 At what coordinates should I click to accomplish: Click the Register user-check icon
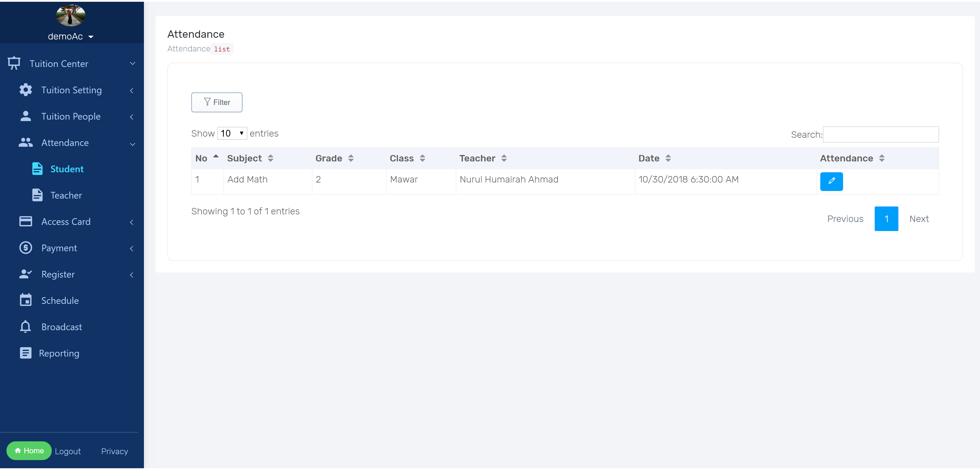pos(25,274)
